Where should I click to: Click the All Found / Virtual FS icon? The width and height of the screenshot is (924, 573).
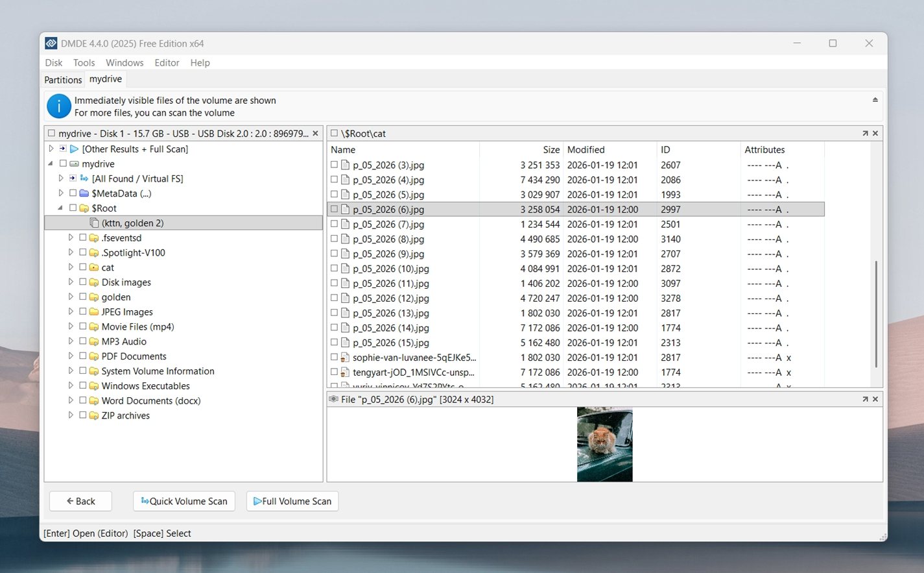pos(84,178)
